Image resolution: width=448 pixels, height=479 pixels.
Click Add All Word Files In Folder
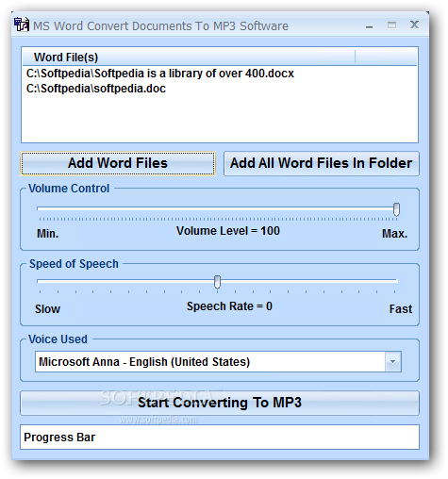322,163
